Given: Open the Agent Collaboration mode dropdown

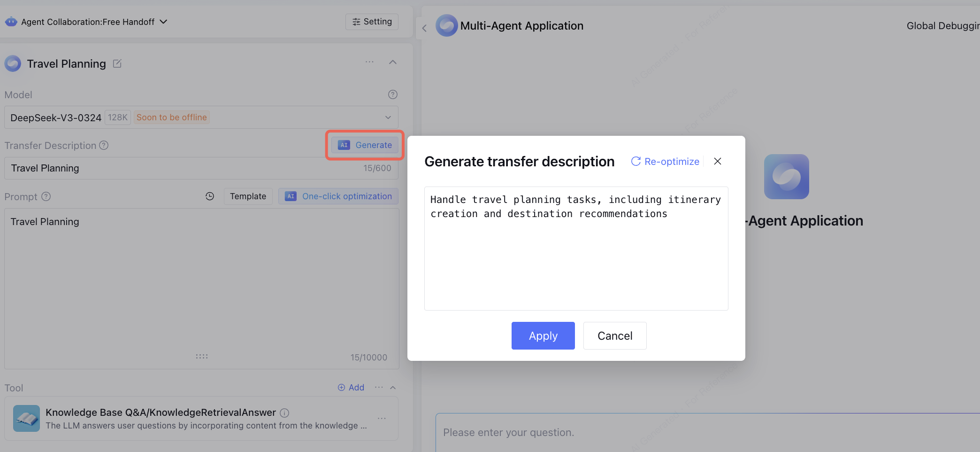Looking at the screenshot, I should pos(163,22).
